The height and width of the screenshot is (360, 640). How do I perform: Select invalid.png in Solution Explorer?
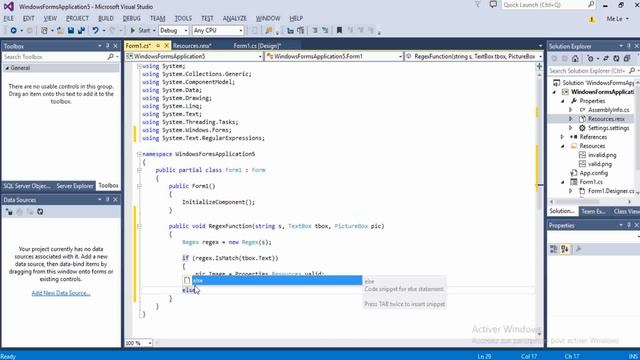[602, 155]
